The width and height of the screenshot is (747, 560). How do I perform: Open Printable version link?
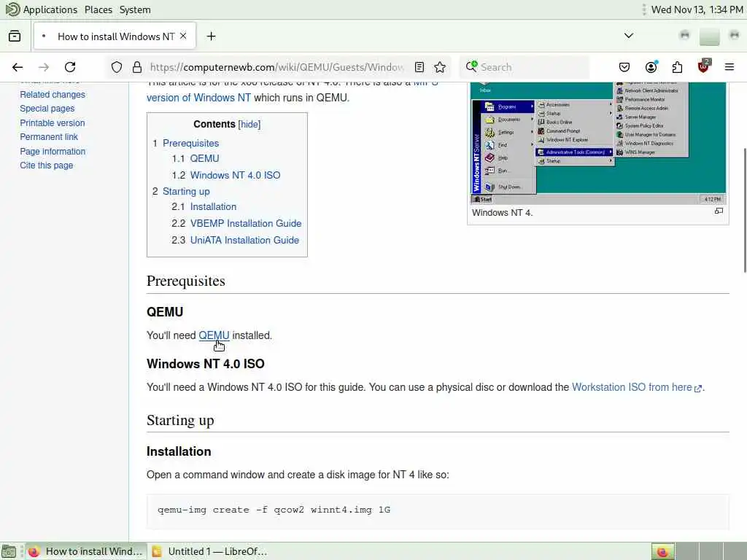[53, 122]
